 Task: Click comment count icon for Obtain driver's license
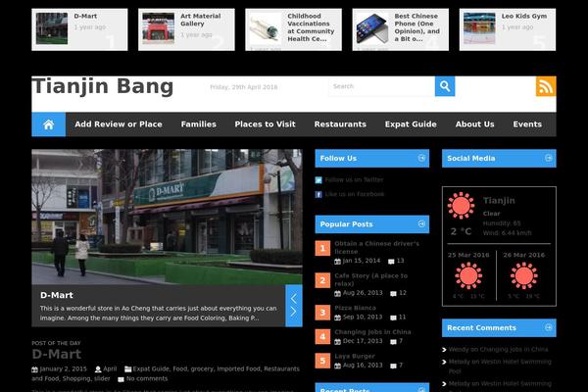point(391,262)
